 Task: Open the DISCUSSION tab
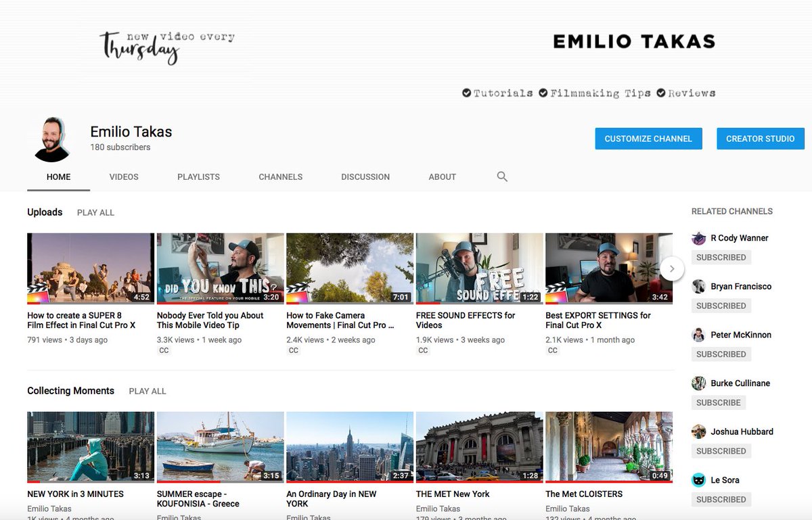pyautogui.click(x=365, y=177)
